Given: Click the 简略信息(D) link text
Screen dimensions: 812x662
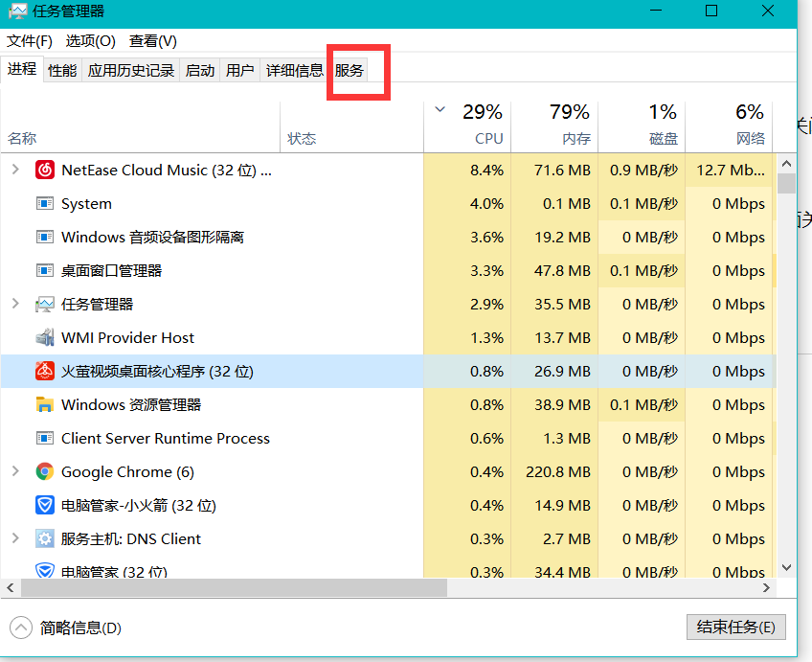Looking at the screenshot, I should click(x=80, y=628).
